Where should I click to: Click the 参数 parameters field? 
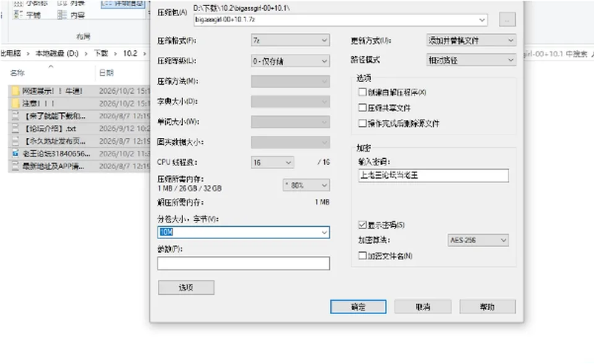[x=243, y=263]
